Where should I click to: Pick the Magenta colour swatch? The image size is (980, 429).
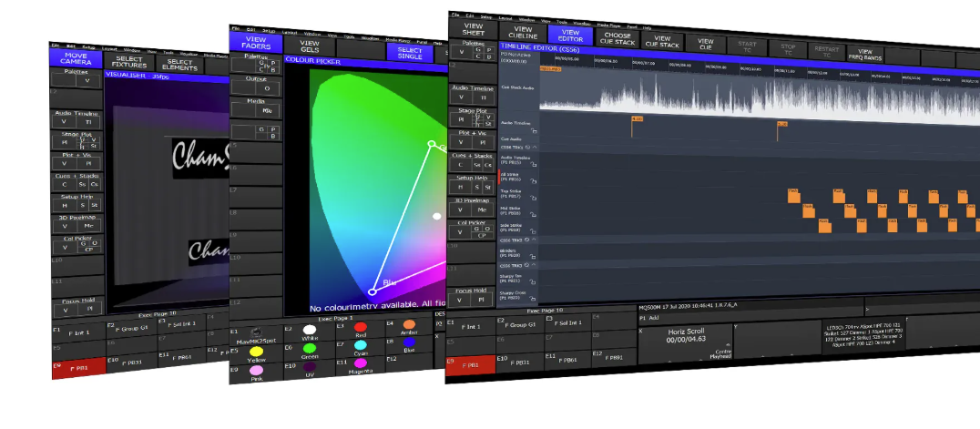point(361,363)
